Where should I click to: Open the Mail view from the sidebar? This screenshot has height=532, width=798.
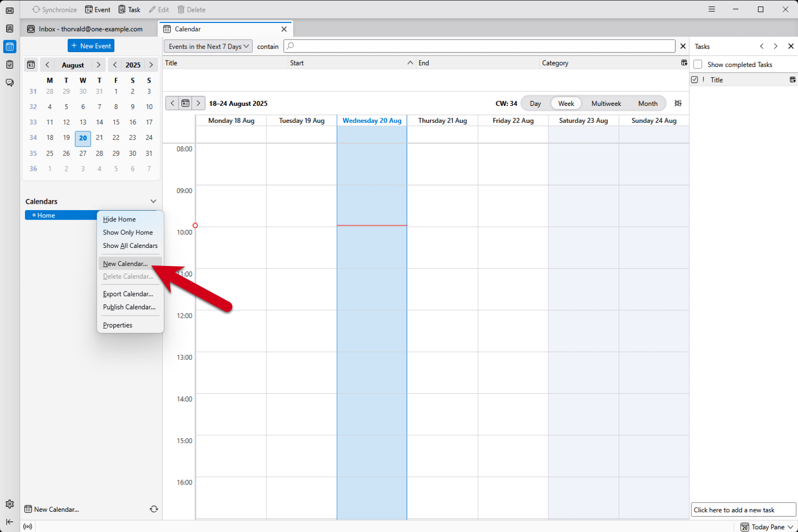pyautogui.click(x=10, y=10)
